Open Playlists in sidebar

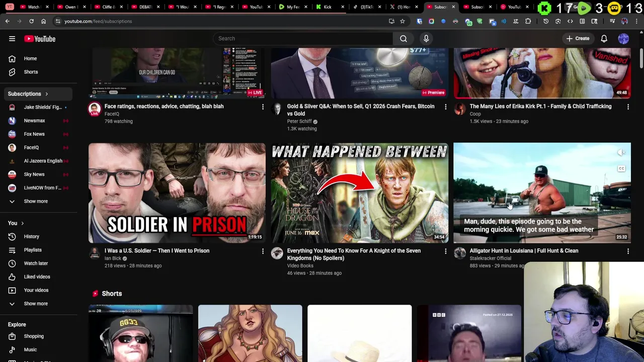[x=38, y=250]
